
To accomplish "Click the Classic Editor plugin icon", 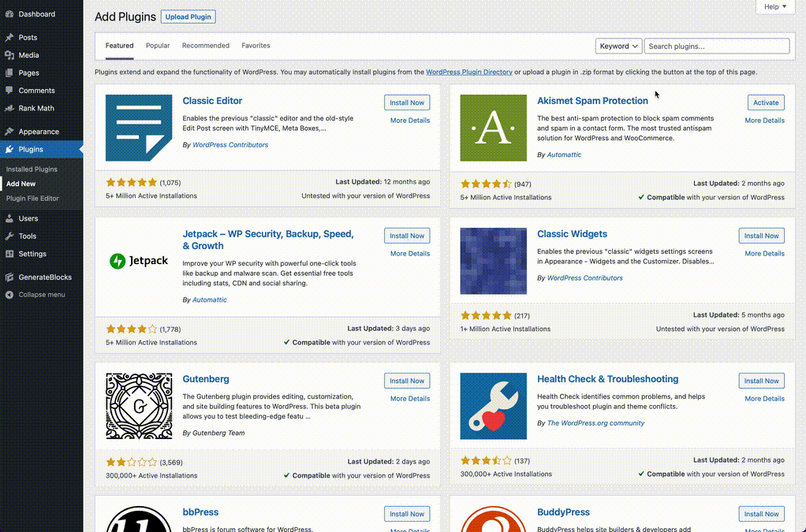I will point(139,128).
